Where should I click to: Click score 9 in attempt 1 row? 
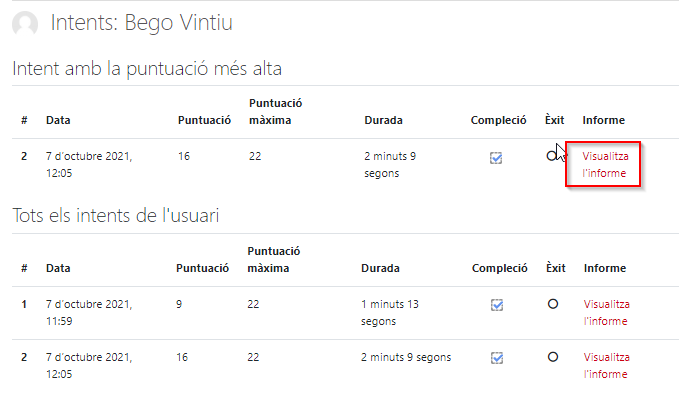coord(179,304)
